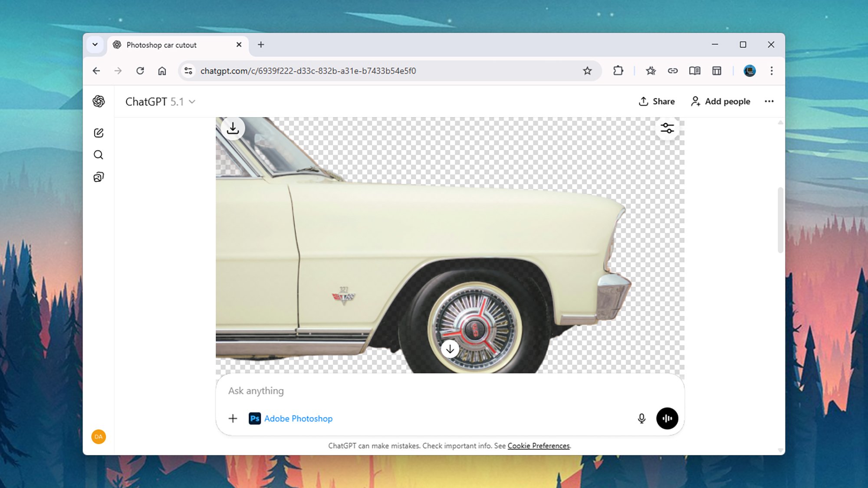Open a new browser tab
The width and height of the screenshot is (868, 488).
[261, 45]
